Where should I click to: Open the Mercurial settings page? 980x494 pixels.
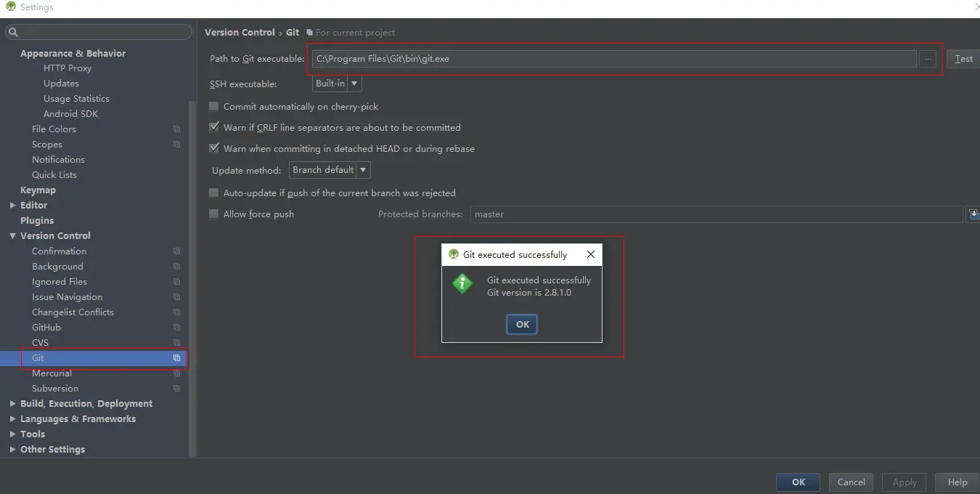click(x=52, y=373)
